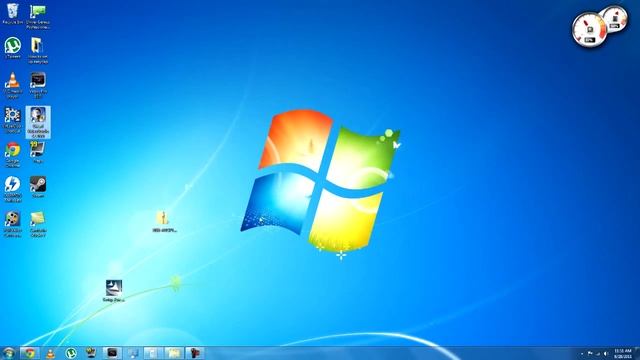Open the yellow notes desktop shortcut
Screen dimensions: 640x360
point(38,224)
